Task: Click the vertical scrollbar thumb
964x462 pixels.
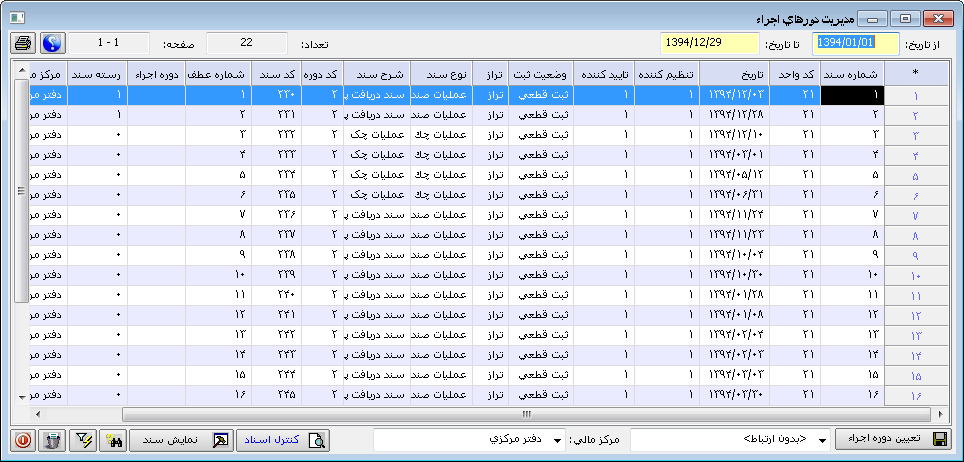Action: tap(22, 189)
